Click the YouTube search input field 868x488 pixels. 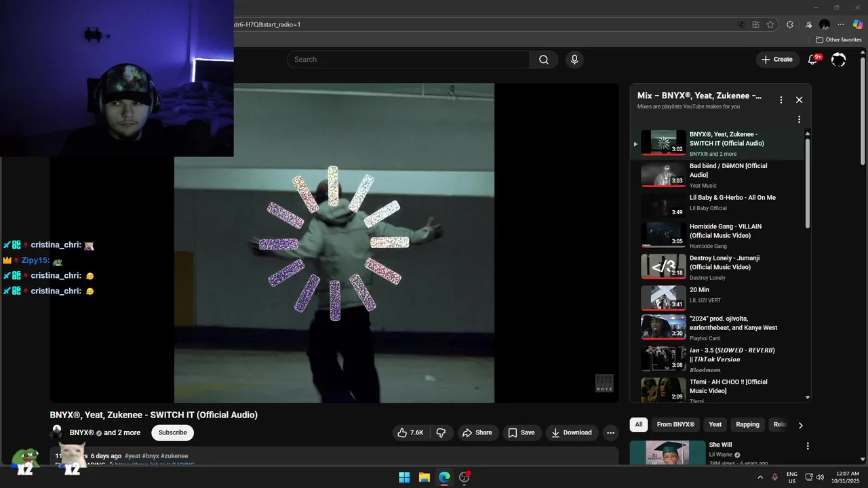408,60
